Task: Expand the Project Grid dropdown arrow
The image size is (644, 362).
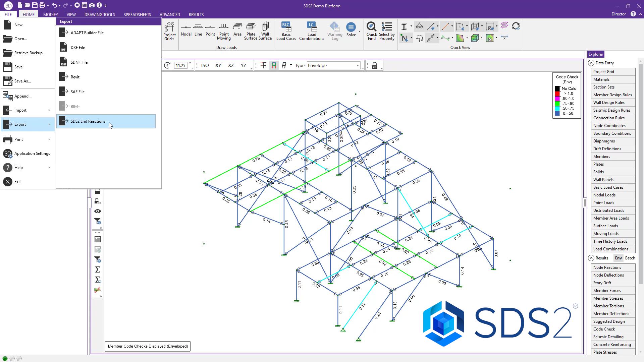Action: tap(173, 39)
